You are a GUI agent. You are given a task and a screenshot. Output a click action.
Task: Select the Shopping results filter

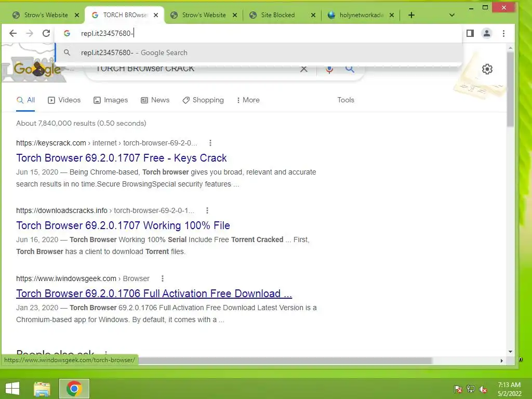point(203,100)
